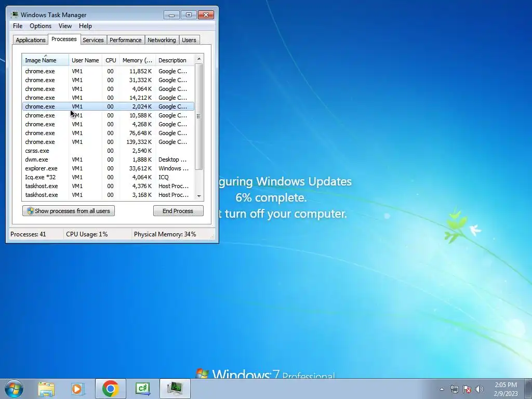This screenshot has width=532, height=399.
Task: Switch to the Services tab
Action: coord(93,39)
